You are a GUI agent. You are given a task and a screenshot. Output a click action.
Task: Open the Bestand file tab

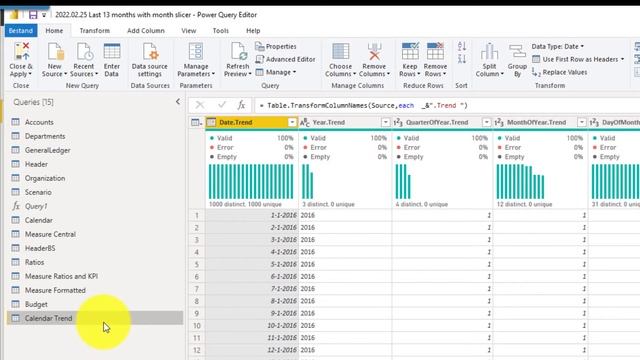pyautogui.click(x=21, y=31)
